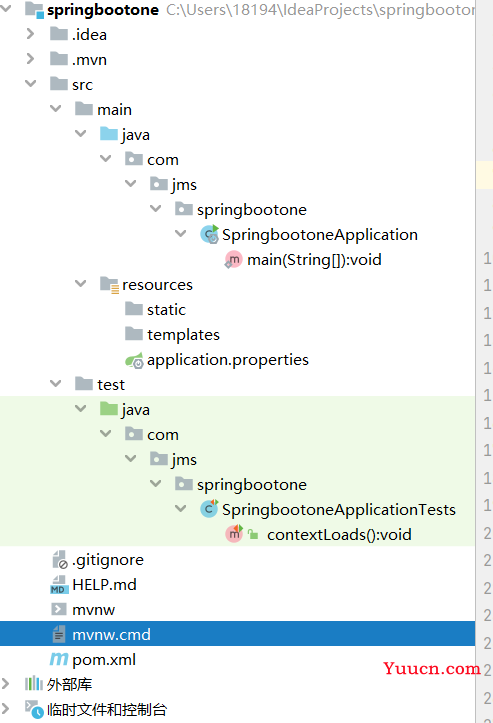Select the 外部库 label
493x723 pixels.
pyautogui.click(x=70, y=684)
